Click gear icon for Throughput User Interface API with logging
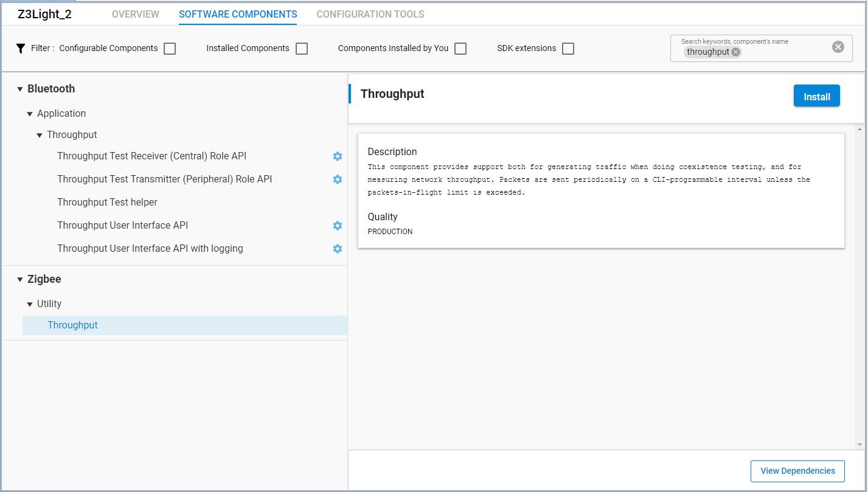Image resolution: width=868 pixels, height=492 pixels. pyautogui.click(x=338, y=249)
